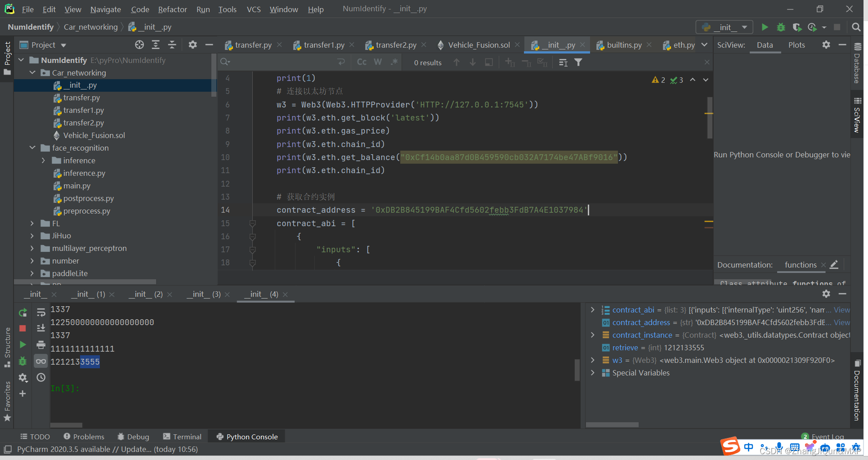
Task: Toggle the Database side tool window
Action: click(x=857, y=63)
